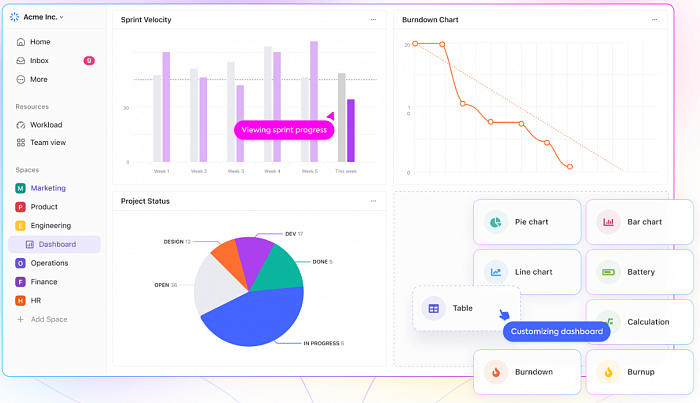Open Project Status widget options menu
Image resolution: width=700 pixels, height=403 pixels.
373,201
